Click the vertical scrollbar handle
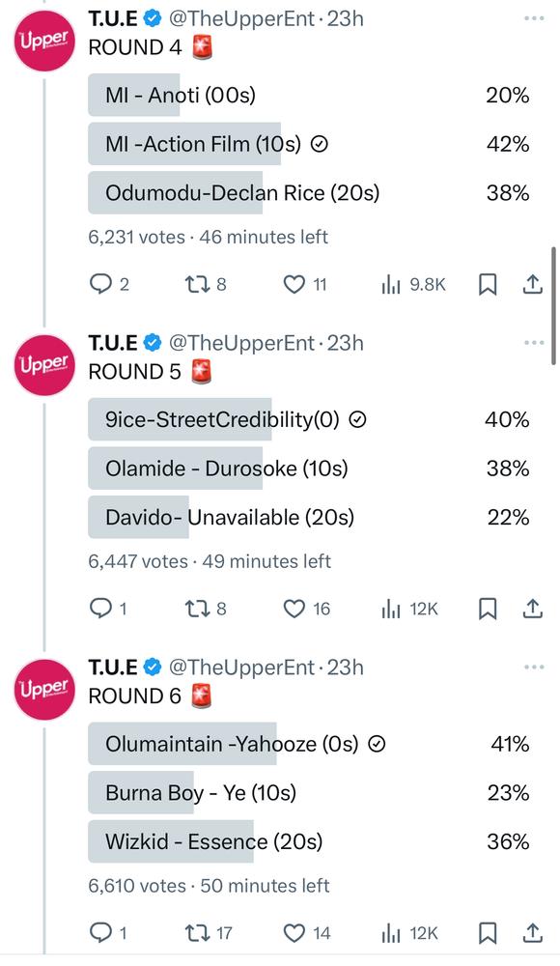560x966 pixels. click(554, 306)
